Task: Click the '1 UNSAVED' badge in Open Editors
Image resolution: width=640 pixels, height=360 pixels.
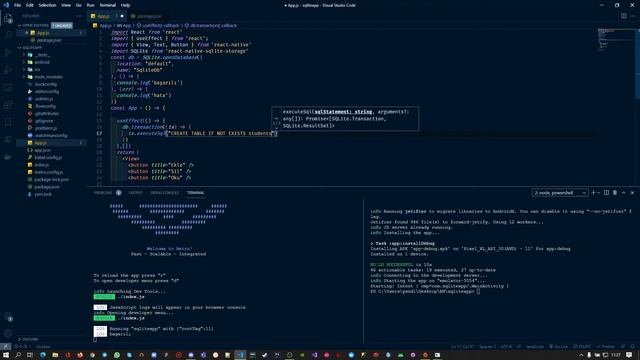Action: tap(62, 25)
